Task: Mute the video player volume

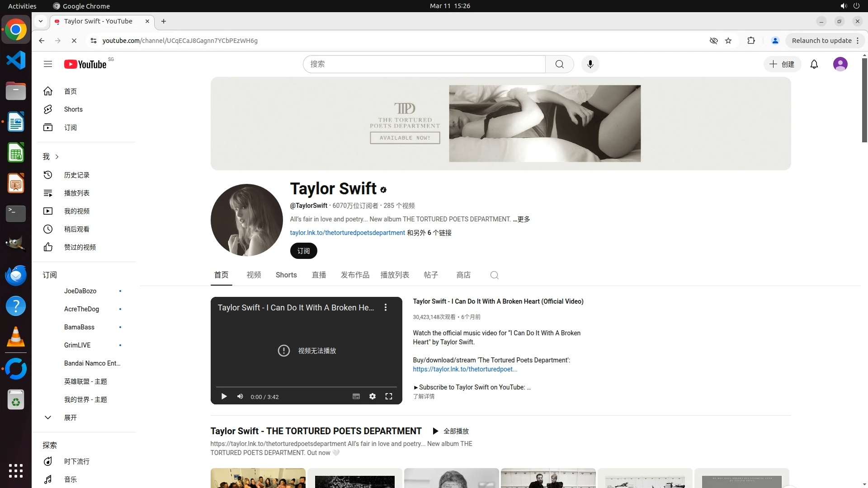Action: point(240,396)
